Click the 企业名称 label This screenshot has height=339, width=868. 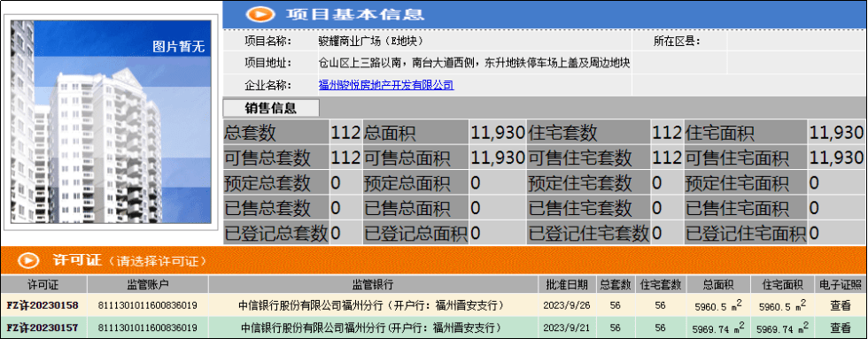click(x=267, y=85)
